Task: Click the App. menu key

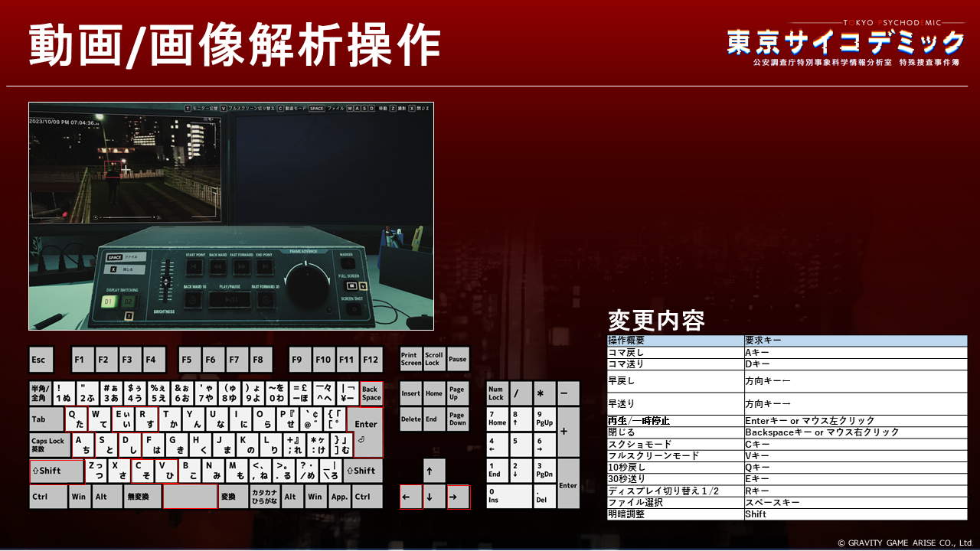Action: coord(339,497)
